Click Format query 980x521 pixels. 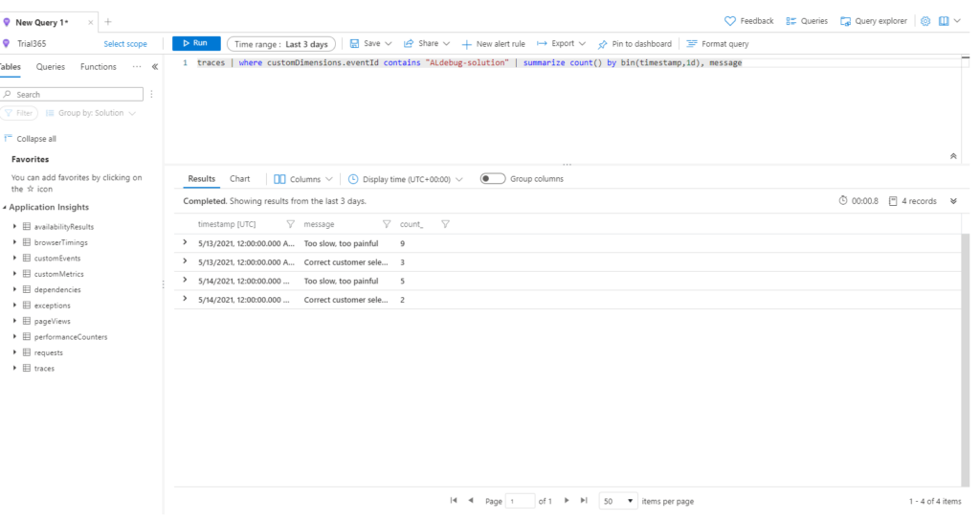pos(718,44)
